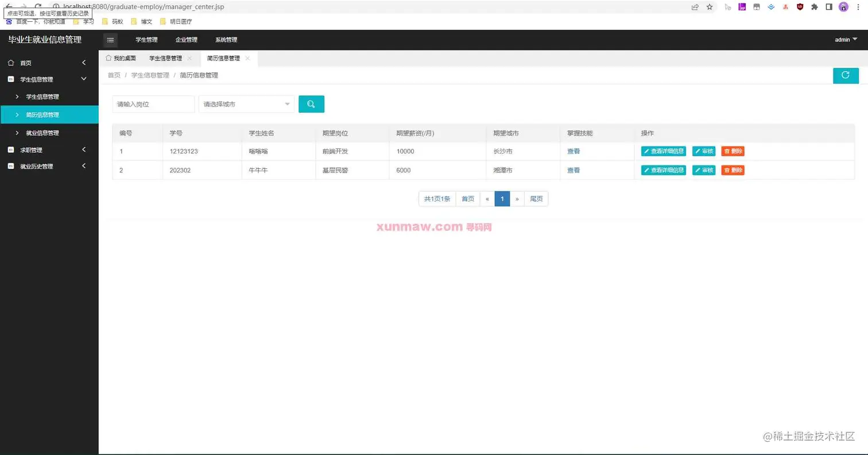Collapse the 学生信息管理 sidebar section
868x455 pixels.
(x=49, y=79)
